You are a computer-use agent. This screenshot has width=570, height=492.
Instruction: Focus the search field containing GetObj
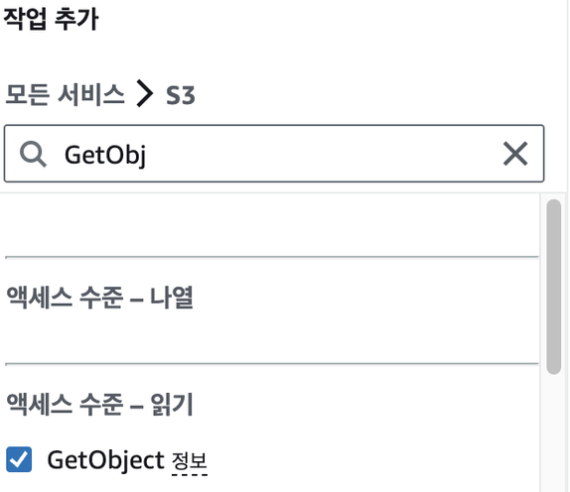pos(274,153)
